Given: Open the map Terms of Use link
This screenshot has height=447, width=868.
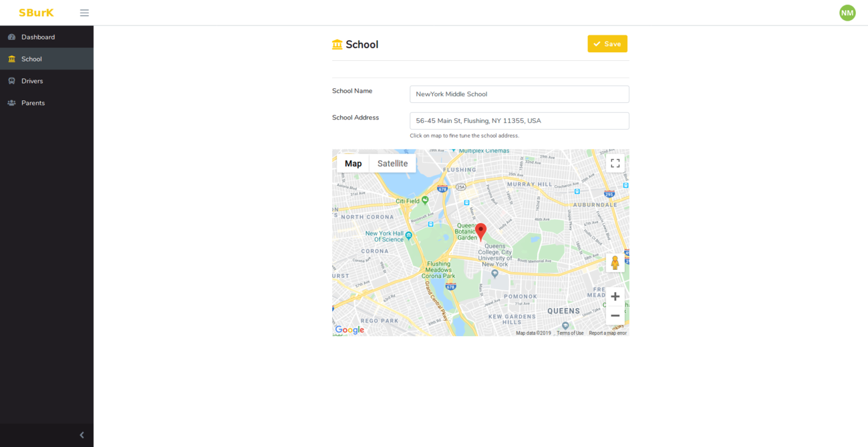Looking at the screenshot, I should click(x=570, y=333).
